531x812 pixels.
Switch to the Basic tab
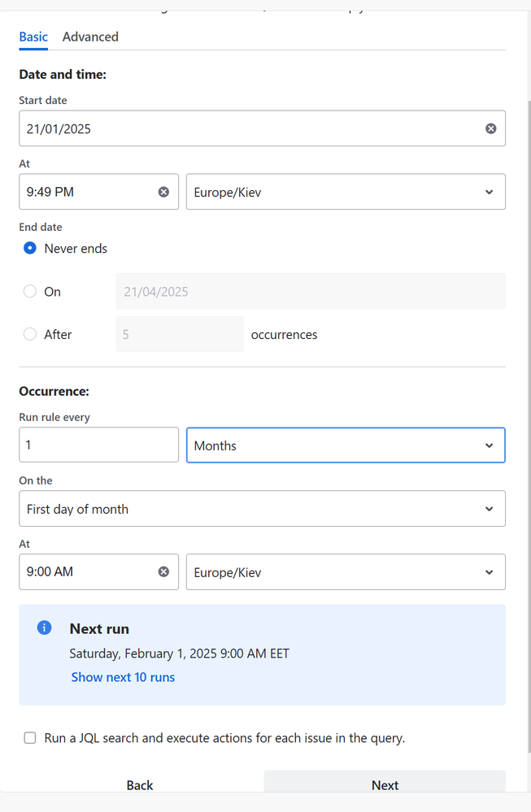tap(33, 37)
